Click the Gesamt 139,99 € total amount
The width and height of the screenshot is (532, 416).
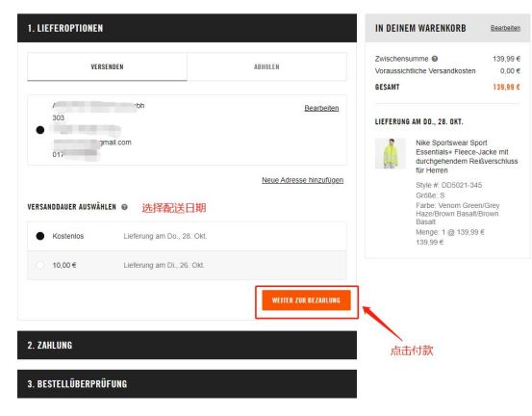click(506, 87)
